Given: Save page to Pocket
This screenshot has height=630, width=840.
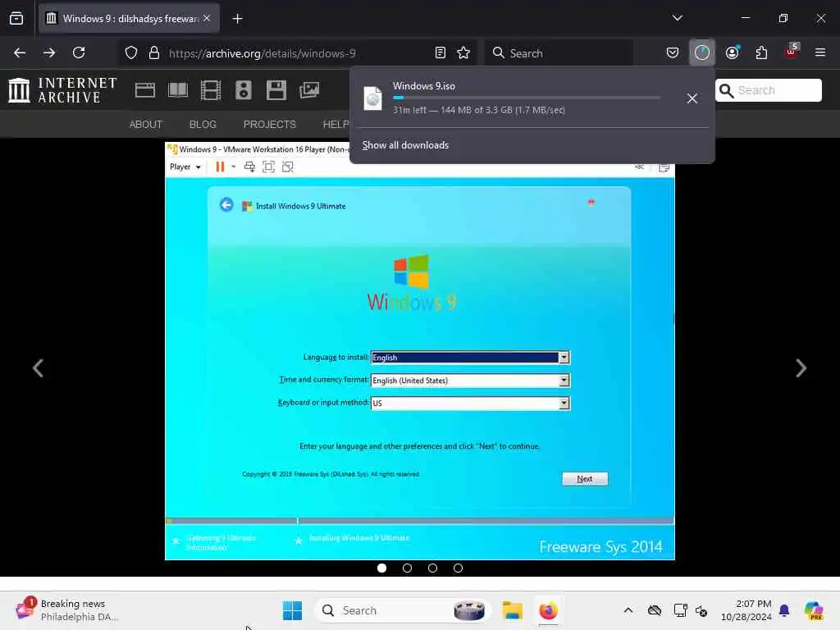Looking at the screenshot, I should pos(673,52).
